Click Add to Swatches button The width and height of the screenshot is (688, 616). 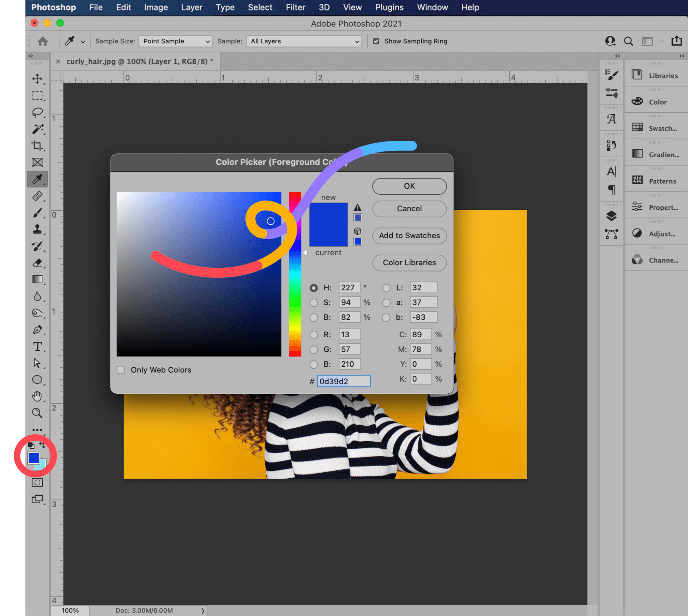point(409,235)
